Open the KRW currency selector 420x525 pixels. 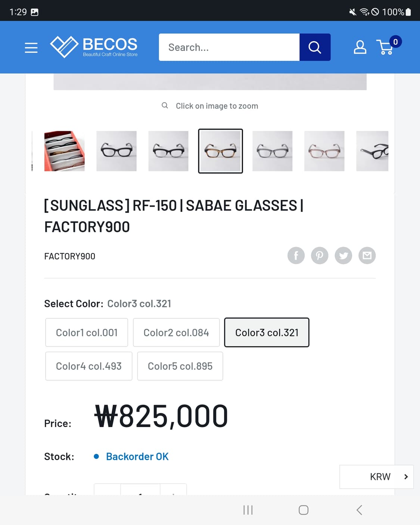[376, 476]
